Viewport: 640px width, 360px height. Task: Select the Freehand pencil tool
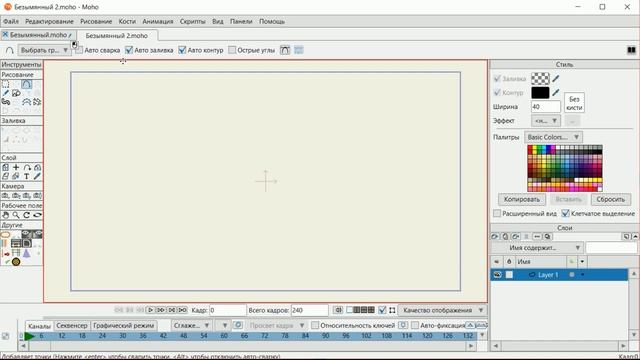tap(6, 93)
